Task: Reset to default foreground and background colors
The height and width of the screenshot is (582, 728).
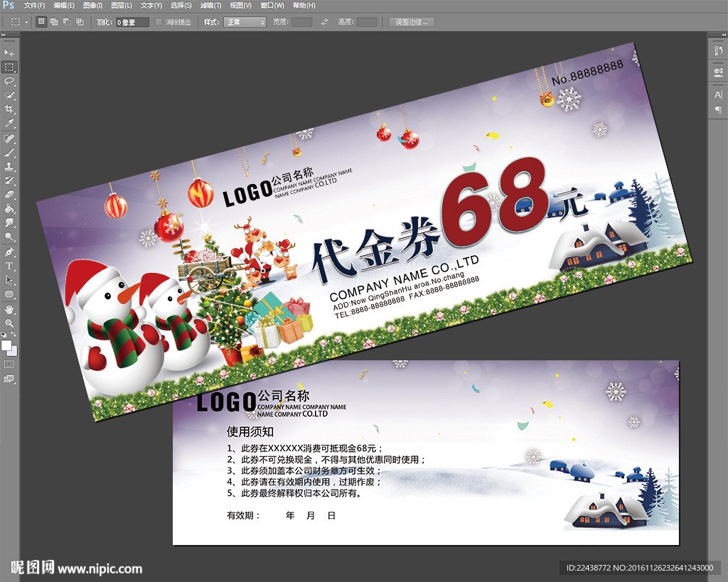Action: (4, 334)
